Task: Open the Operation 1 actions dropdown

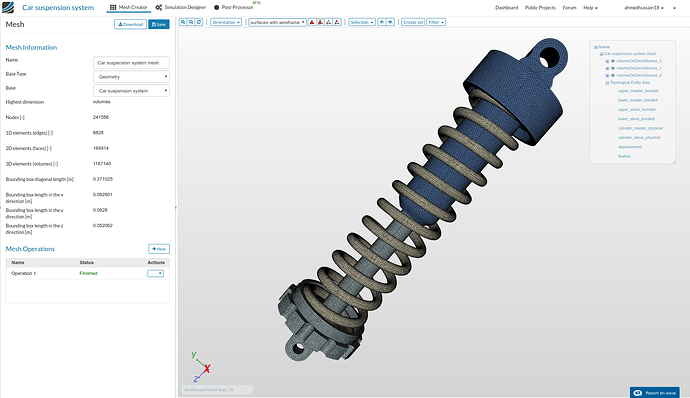Action: pos(155,273)
